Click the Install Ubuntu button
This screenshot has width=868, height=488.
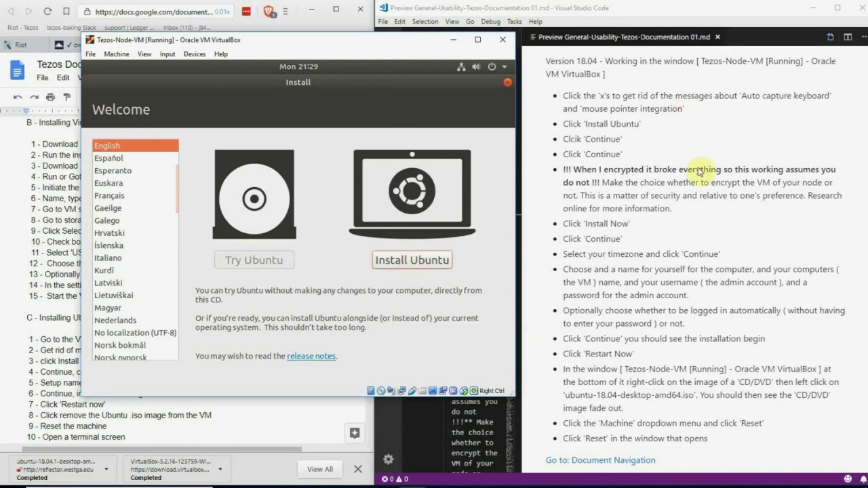pyautogui.click(x=412, y=260)
